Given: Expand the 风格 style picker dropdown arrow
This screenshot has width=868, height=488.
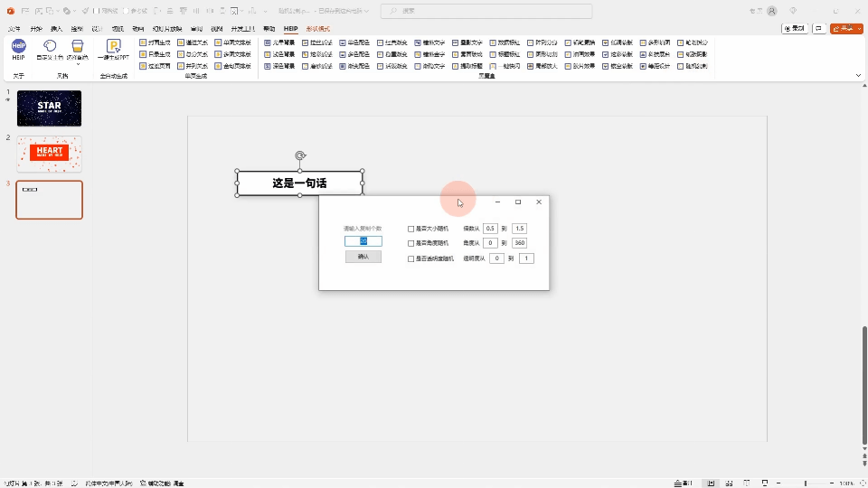Looking at the screenshot, I should click(x=78, y=65).
